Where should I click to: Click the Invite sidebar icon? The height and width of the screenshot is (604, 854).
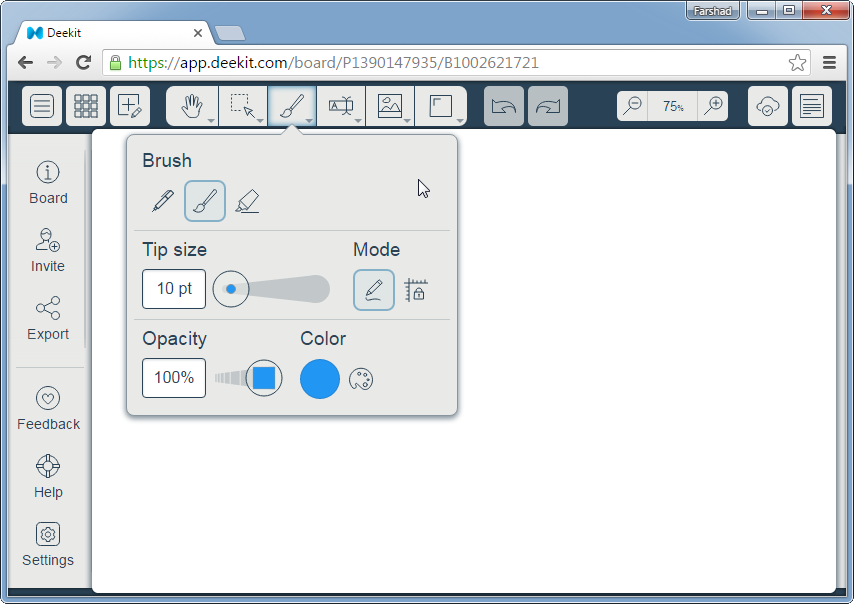click(x=48, y=250)
